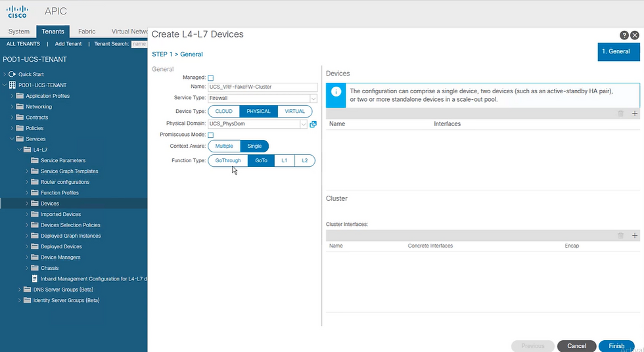Click the disabled Previous button

[x=533, y=346]
